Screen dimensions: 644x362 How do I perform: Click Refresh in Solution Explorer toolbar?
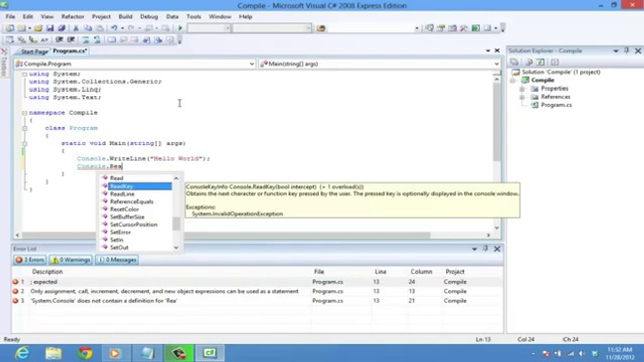540,62
